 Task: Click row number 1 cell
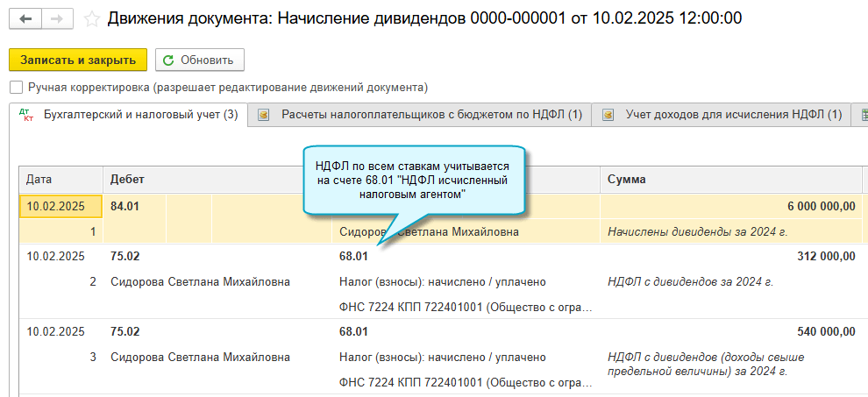click(93, 232)
